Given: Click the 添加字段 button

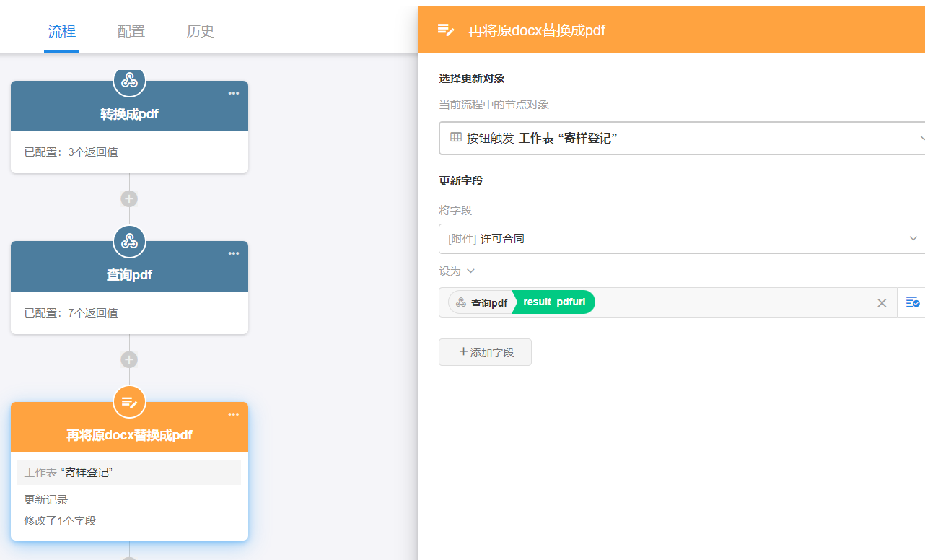Looking at the screenshot, I should 485,352.
